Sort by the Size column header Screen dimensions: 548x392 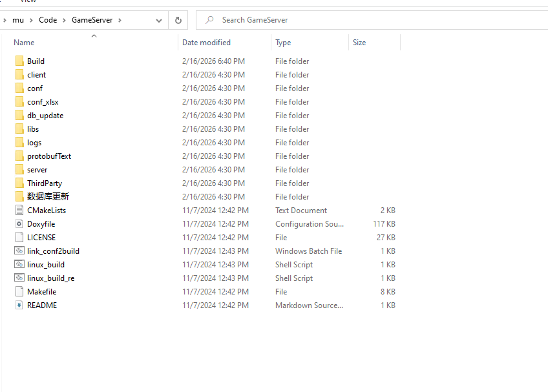(x=359, y=43)
